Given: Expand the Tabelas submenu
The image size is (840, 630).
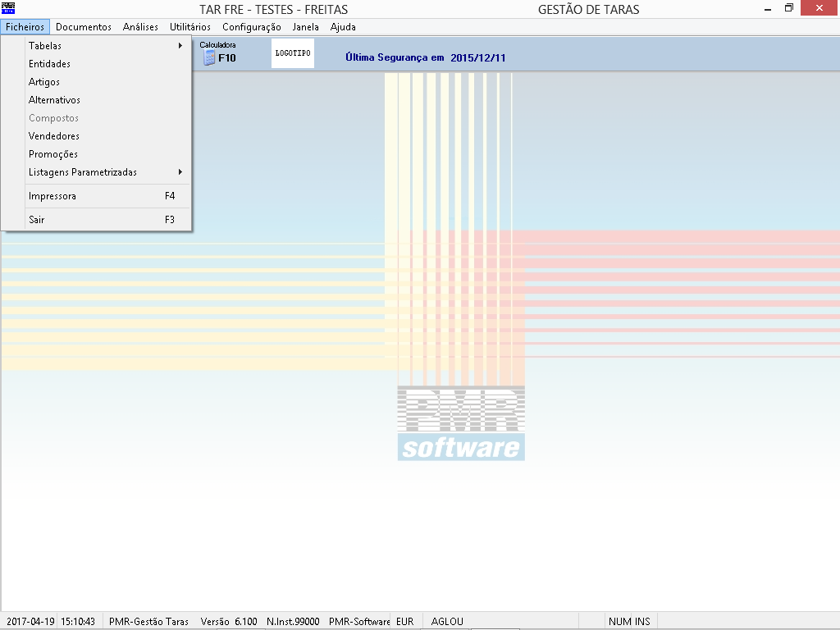Looking at the screenshot, I should coord(107,46).
